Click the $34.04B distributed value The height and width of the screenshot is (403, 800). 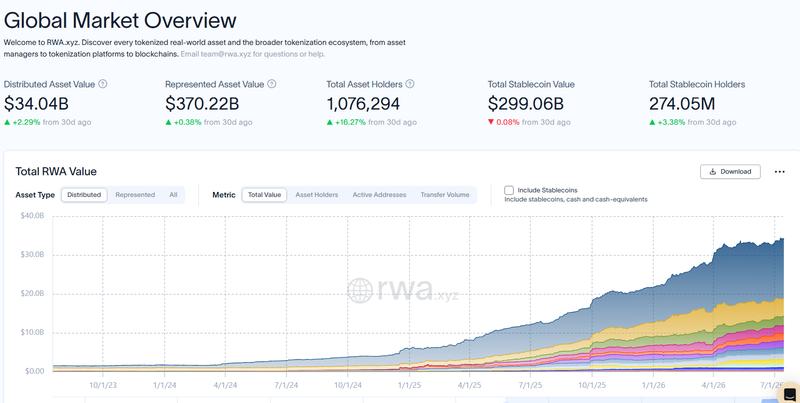click(36, 104)
